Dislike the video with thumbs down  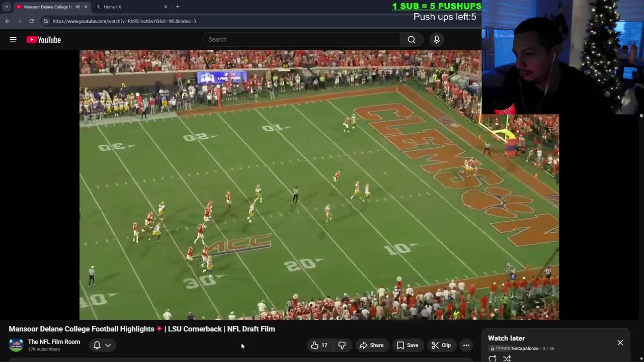coord(342,345)
